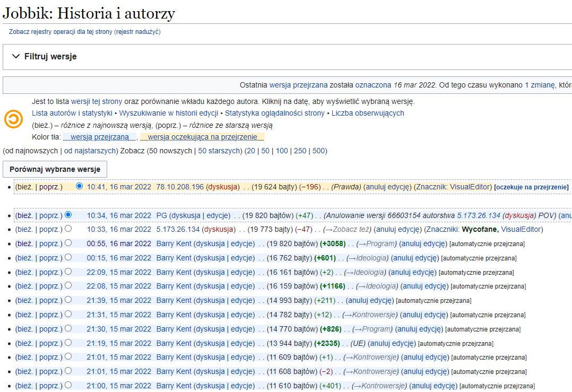
Task: Open the 10:34, 16 mar 2022 revision
Action: click(x=119, y=215)
